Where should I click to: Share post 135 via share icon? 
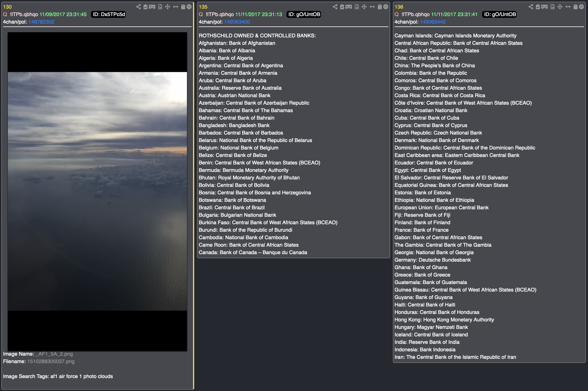[335, 7]
